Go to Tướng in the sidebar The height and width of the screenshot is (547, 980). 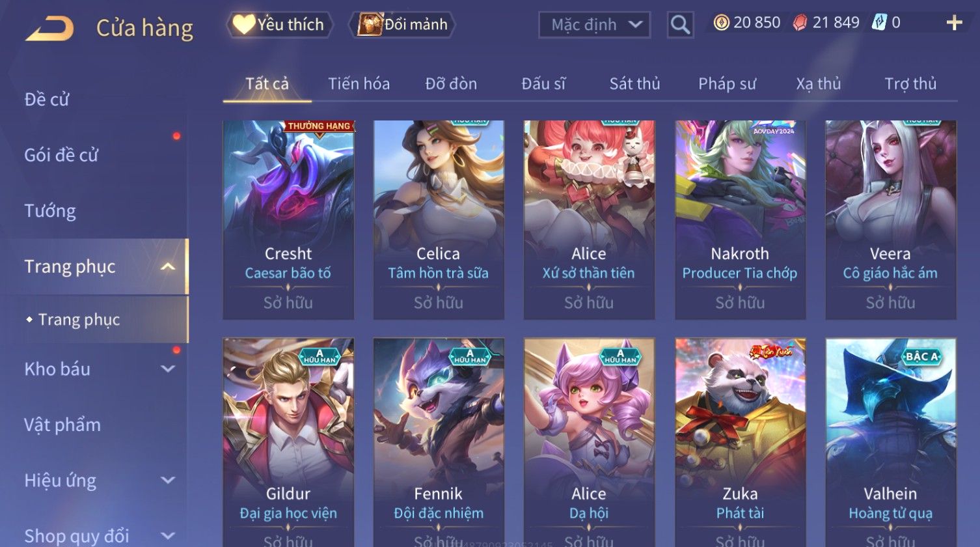[x=50, y=211]
